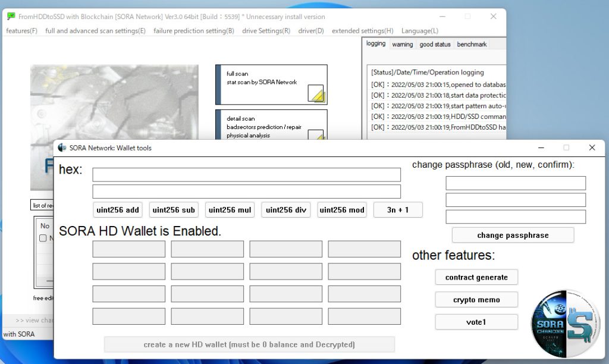
Task: Click the vote1 button
Action: pos(476,322)
